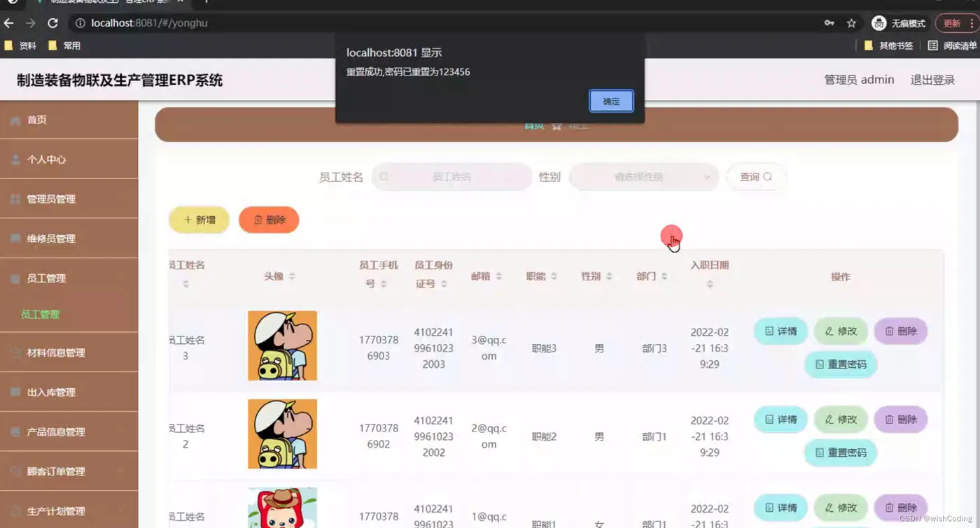Open the 常用 bookmark folder
980x528 pixels.
click(64, 45)
